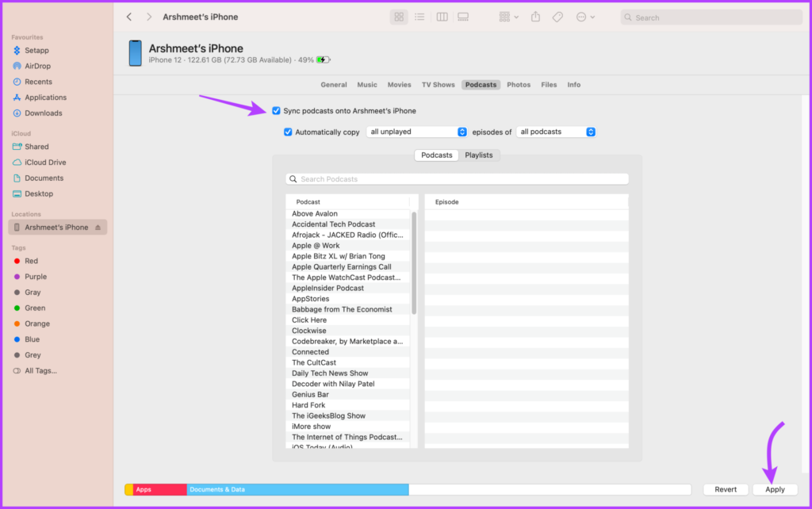Viewport: 812px width, 509px height.
Task: Toggle Sync podcasts onto Arshmeet's iPhone
Action: pos(276,111)
